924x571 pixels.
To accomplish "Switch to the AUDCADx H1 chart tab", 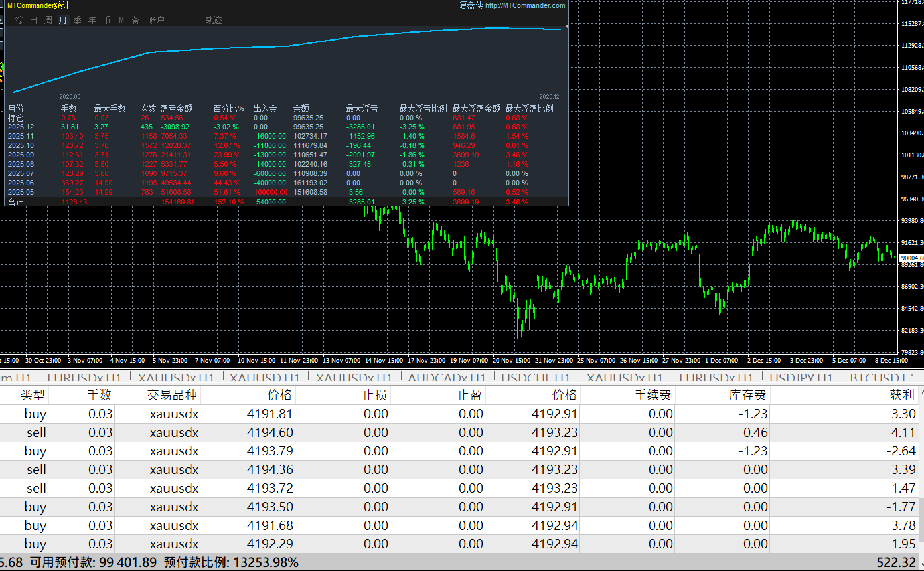I will [446, 378].
